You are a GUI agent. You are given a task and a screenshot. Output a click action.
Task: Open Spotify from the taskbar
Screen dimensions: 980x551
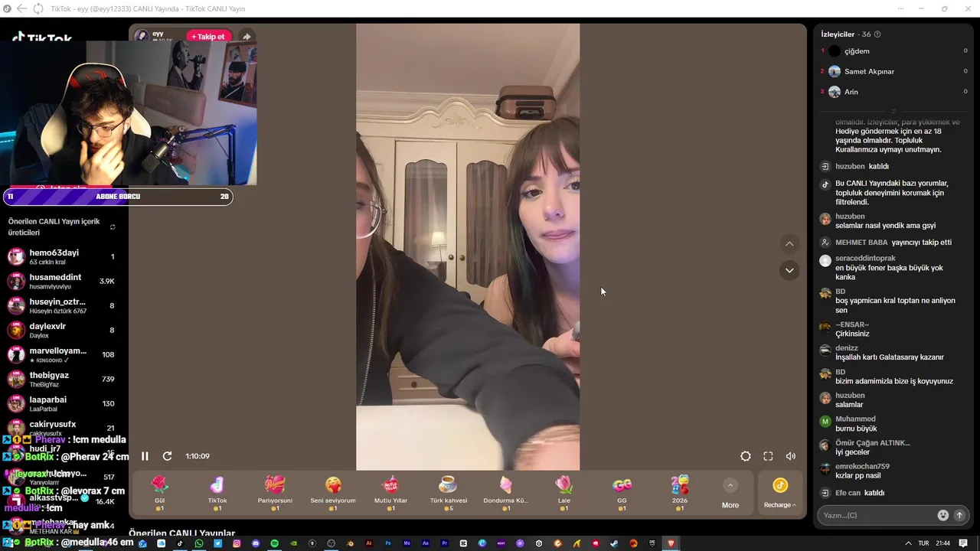click(x=274, y=543)
